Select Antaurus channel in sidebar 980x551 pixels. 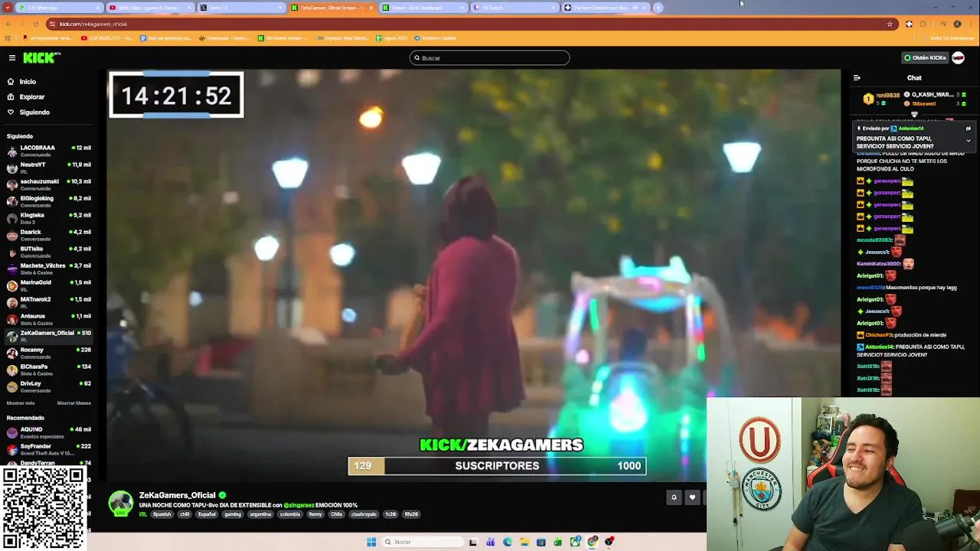49,319
